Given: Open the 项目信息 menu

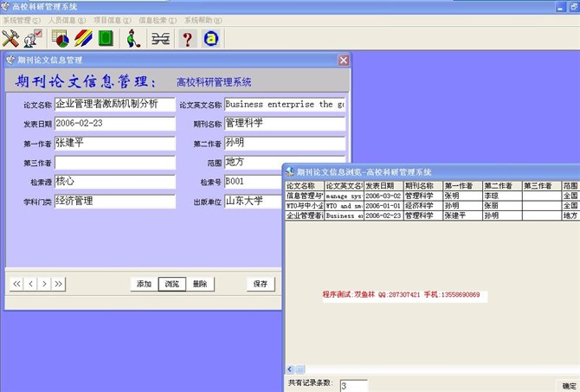Looking at the screenshot, I should [x=112, y=21].
